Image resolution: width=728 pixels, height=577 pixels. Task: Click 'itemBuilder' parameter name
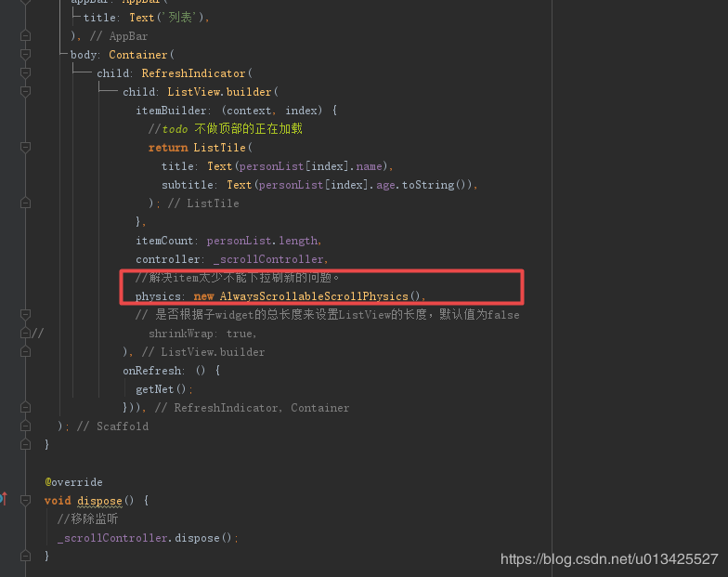171,111
